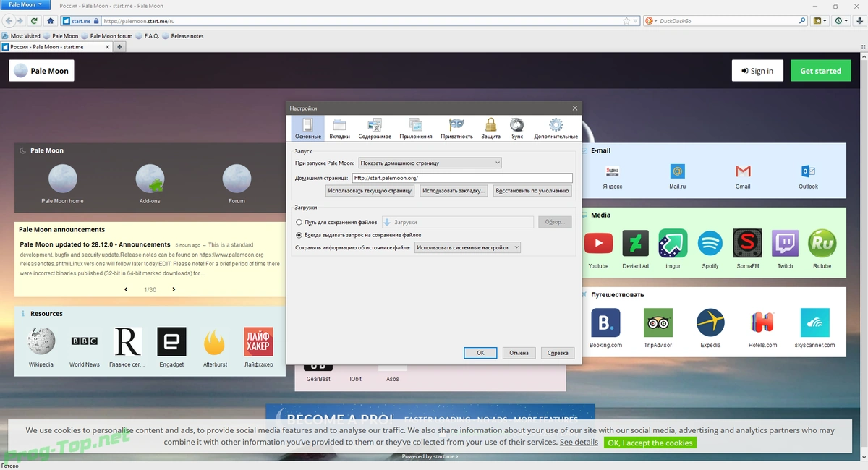The height and width of the screenshot is (470, 868).
Task: Open the Twitch icon
Action: 785,244
